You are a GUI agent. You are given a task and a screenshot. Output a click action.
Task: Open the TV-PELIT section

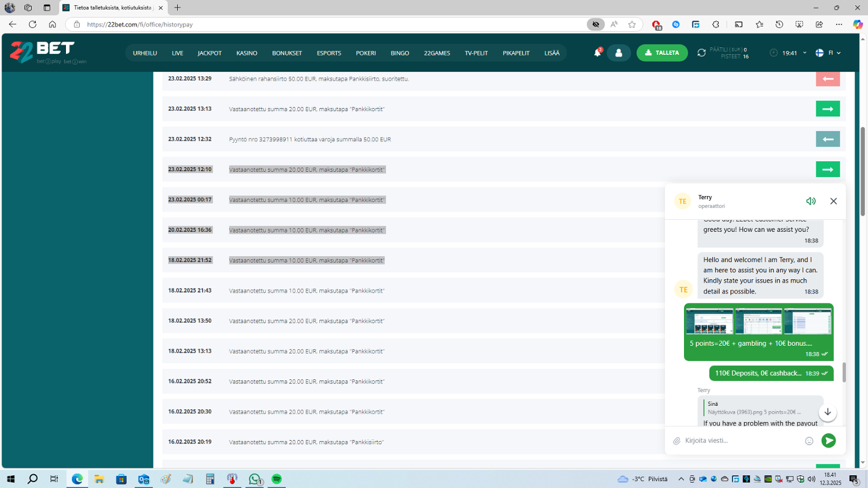[476, 53]
